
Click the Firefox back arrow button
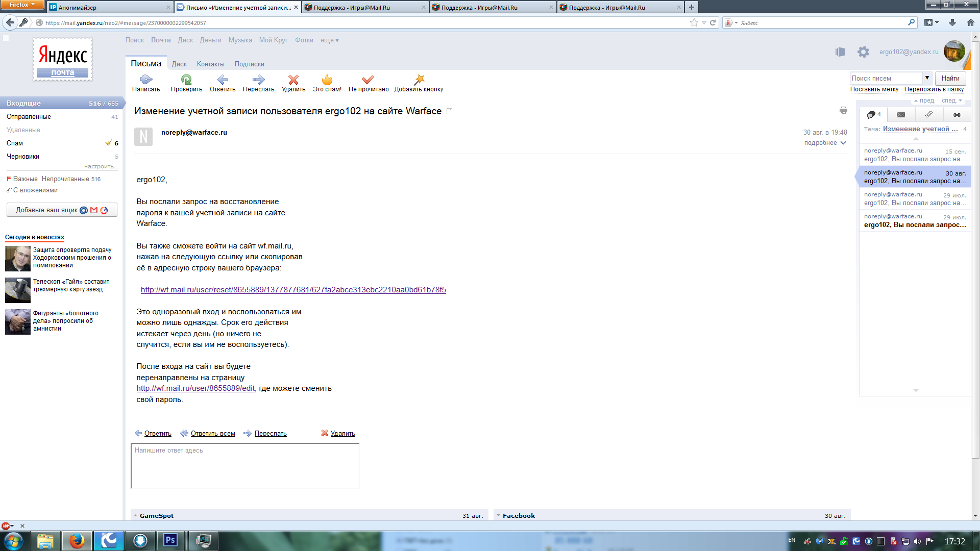point(10,22)
